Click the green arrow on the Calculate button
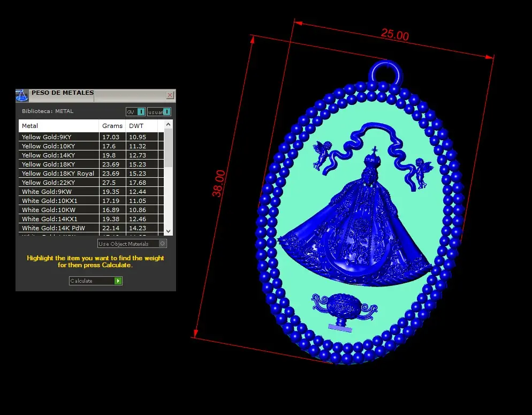 (x=118, y=281)
